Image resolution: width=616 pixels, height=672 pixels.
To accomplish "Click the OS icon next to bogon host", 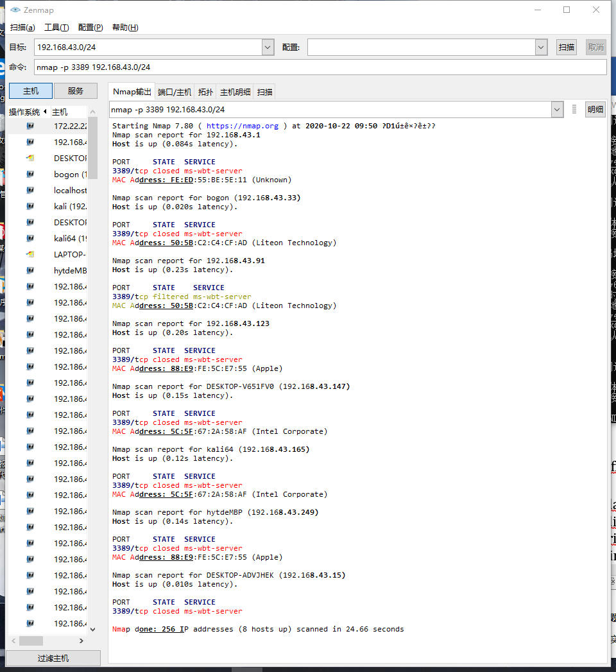I will tap(30, 174).
